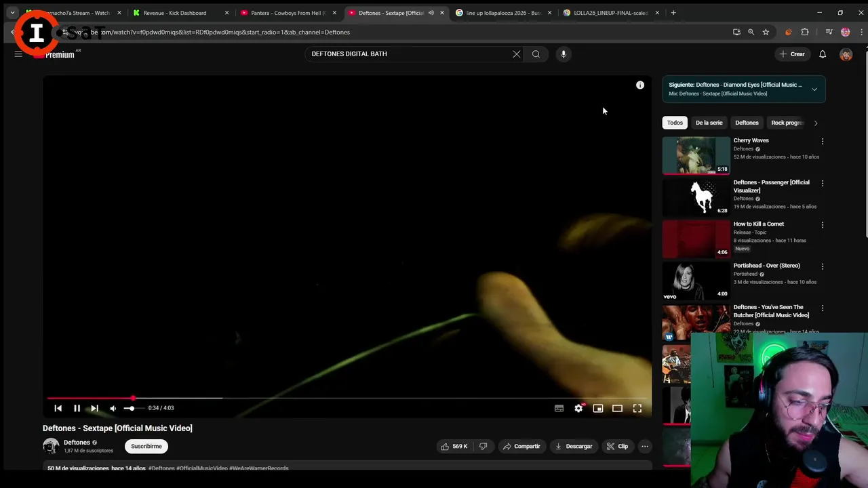The width and height of the screenshot is (868, 488).
Task: Clear the search box with the X
Action: pyautogui.click(x=517, y=54)
